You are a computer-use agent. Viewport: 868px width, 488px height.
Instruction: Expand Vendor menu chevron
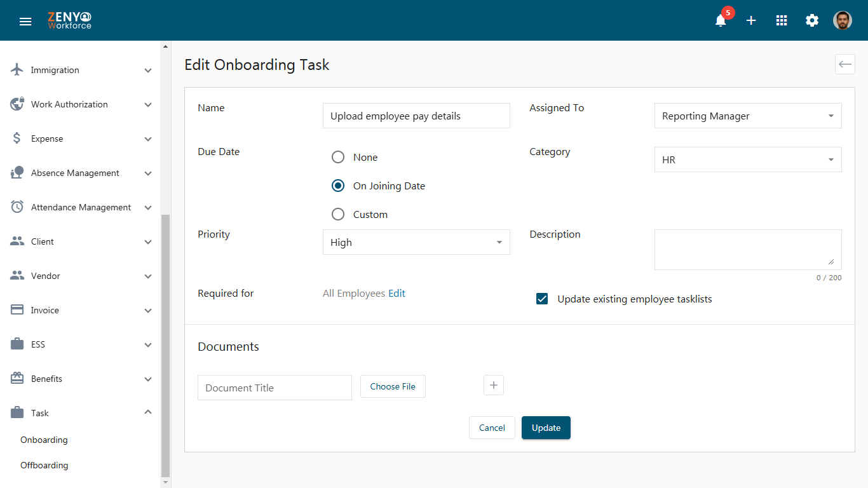148,276
